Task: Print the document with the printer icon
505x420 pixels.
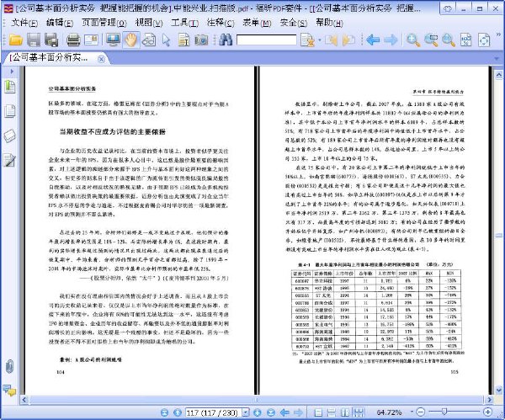Action: (73, 40)
